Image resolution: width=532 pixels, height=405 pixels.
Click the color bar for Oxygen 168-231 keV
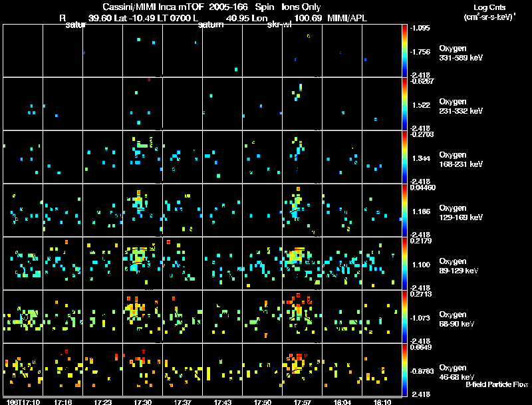click(404, 157)
